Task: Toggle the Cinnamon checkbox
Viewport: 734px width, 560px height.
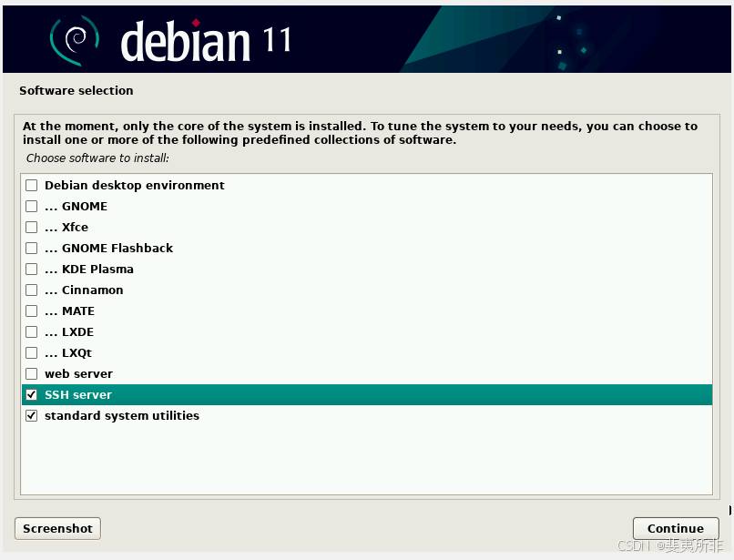Action: tap(31, 290)
